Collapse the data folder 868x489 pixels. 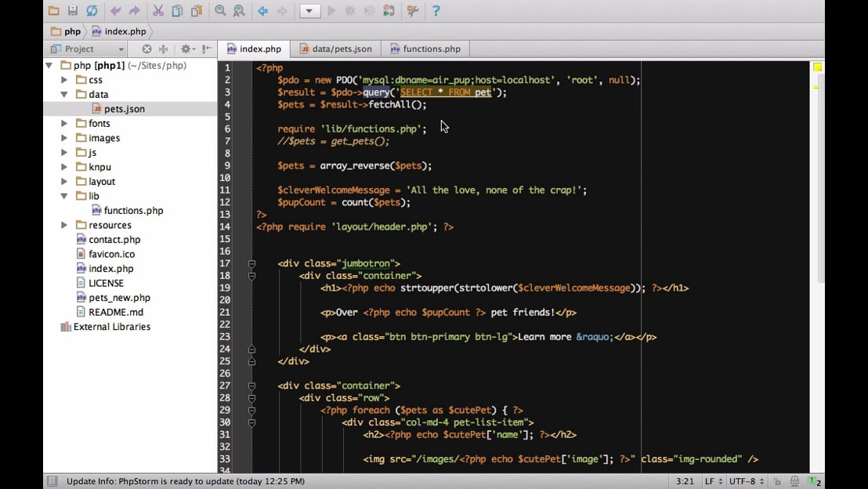(x=64, y=94)
